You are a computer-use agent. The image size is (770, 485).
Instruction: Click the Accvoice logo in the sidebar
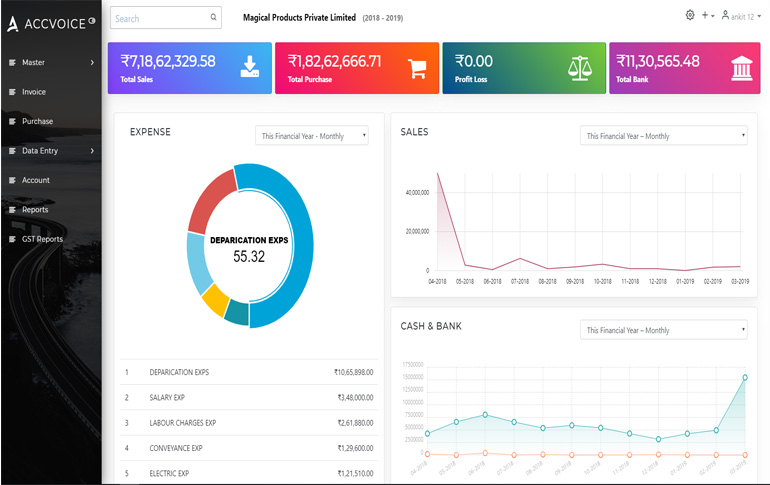click(x=48, y=21)
